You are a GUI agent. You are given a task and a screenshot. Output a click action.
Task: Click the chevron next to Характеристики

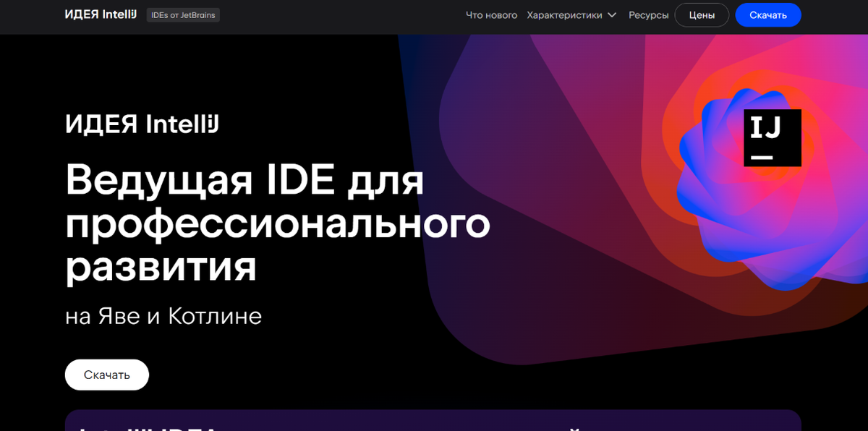click(x=612, y=15)
